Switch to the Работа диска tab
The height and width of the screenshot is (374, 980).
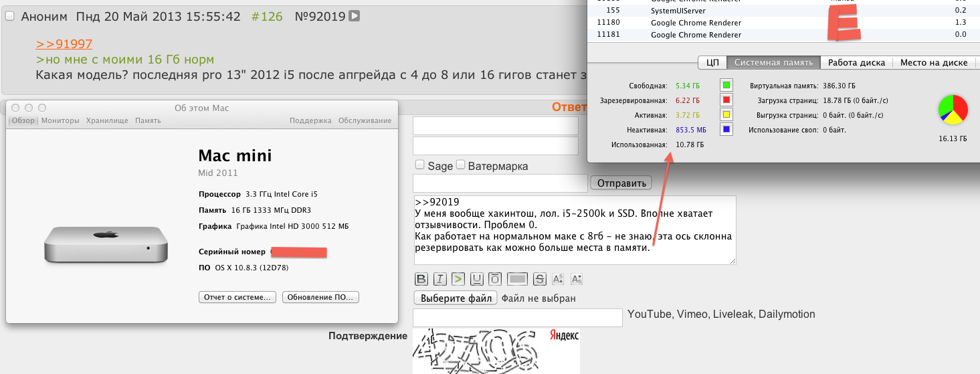click(x=856, y=62)
